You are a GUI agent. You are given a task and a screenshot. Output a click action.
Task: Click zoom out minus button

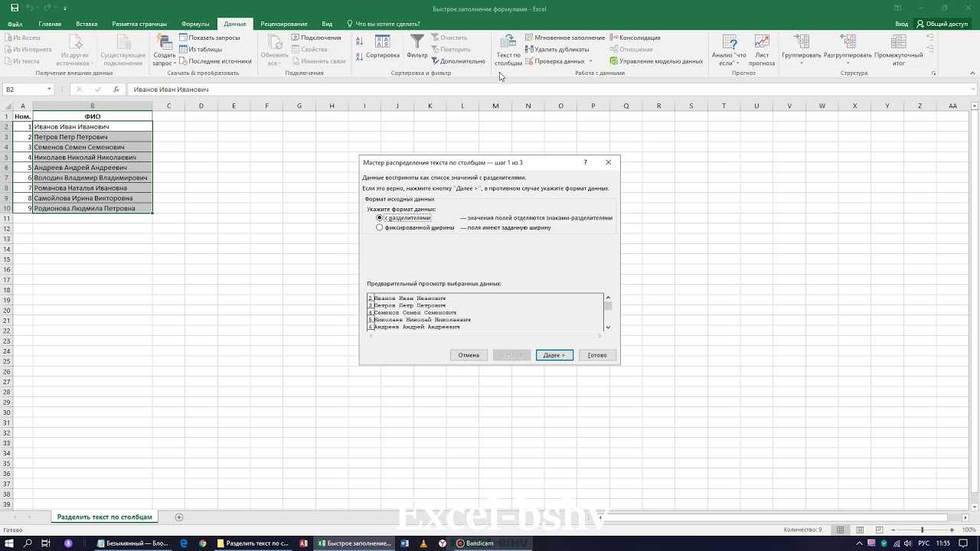pyautogui.click(x=894, y=530)
